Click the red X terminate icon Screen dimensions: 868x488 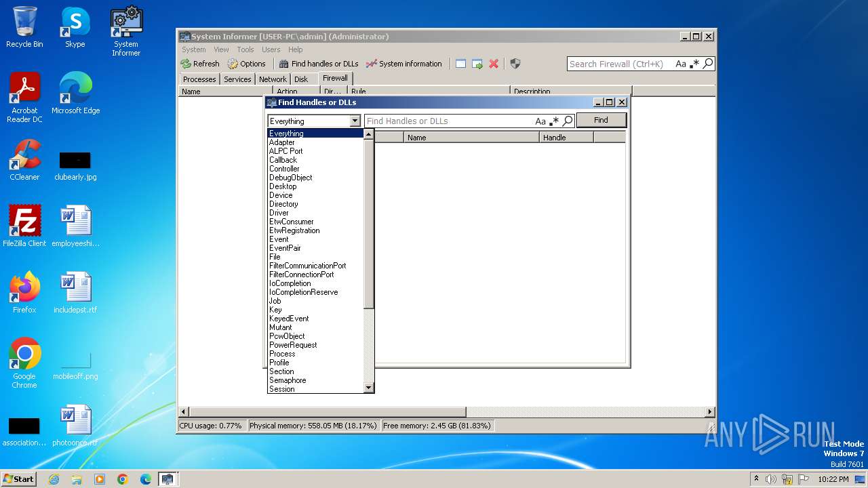(x=494, y=64)
